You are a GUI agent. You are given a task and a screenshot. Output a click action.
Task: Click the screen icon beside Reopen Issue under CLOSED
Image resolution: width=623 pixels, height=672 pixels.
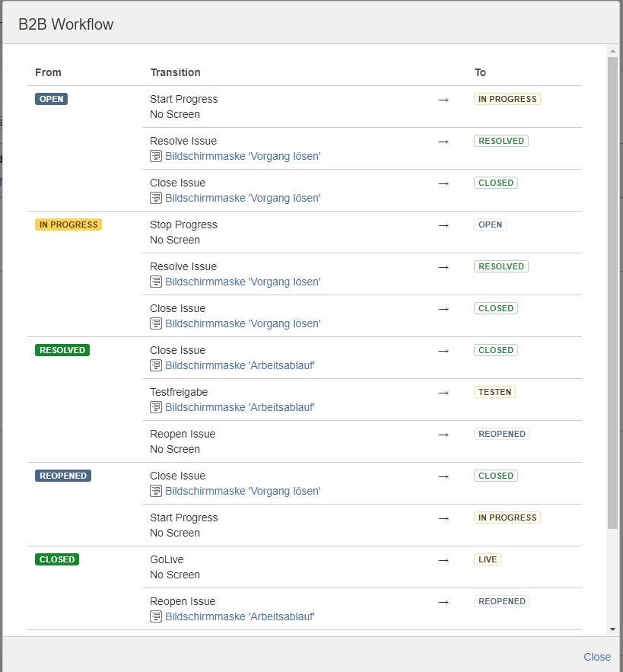[x=155, y=616]
